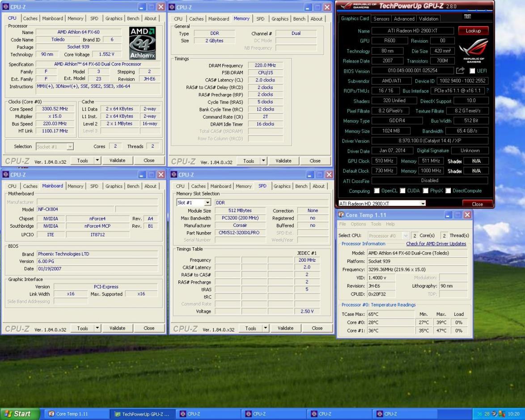Viewport: 525px width, 420px height.
Task: Click Validate in the CPU-Z Mainboard window
Action: [x=117, y=328]
